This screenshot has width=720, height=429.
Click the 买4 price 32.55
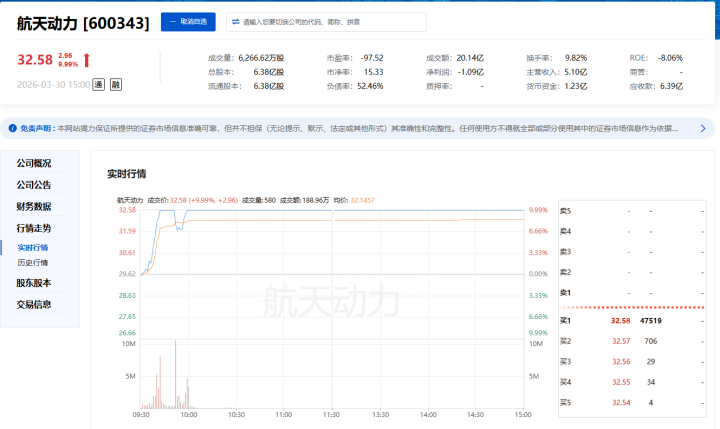tap(621, 382)
